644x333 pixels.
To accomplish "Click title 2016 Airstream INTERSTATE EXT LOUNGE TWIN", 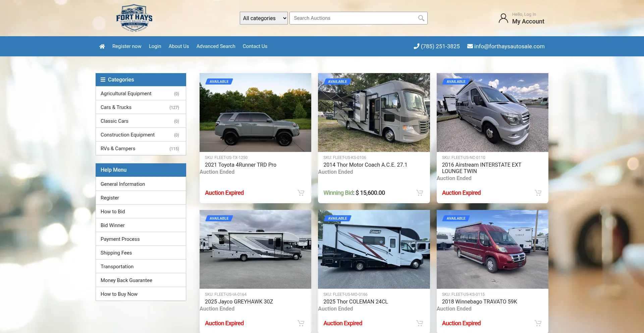I will (x=482, y=168).
